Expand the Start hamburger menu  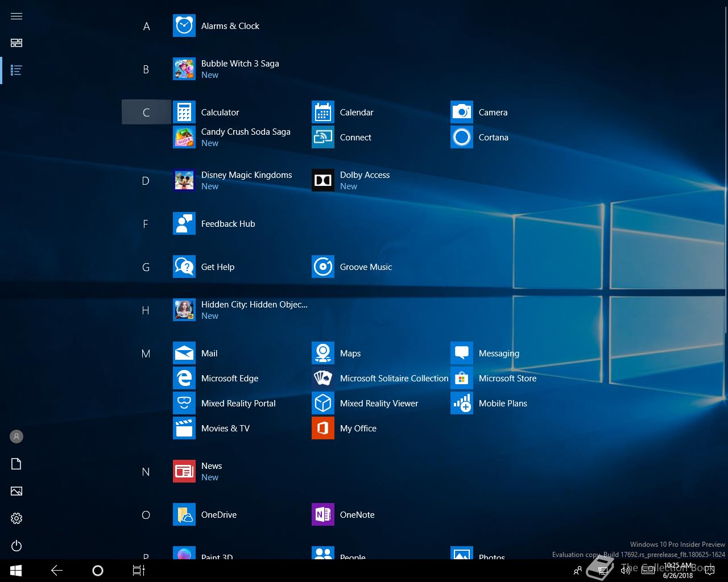coord(16,16)
